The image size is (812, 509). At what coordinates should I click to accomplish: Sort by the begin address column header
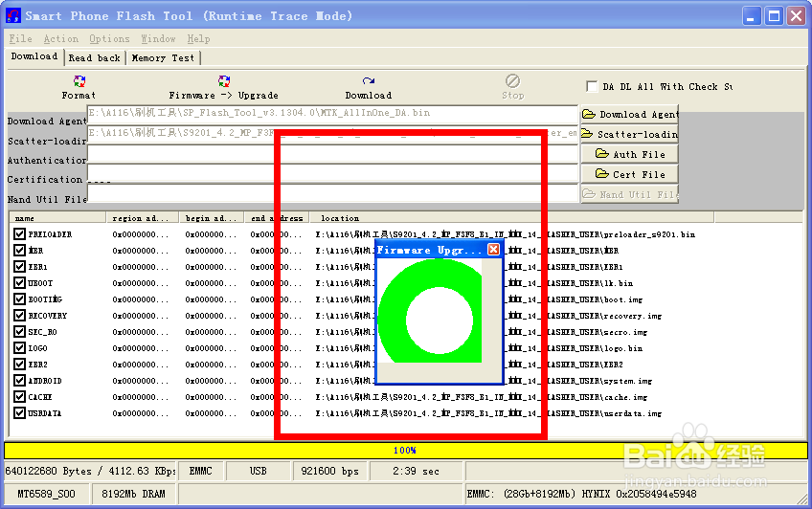tap(212, 218)
